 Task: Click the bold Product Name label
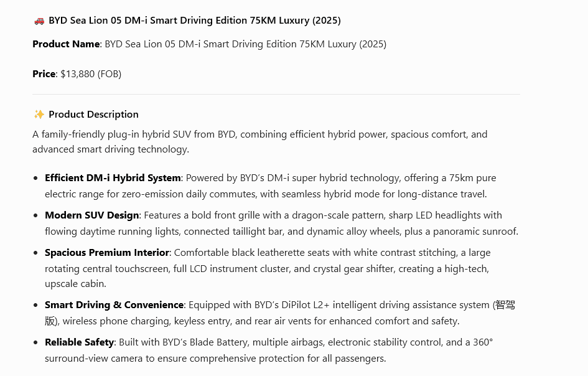(x=66, y=44)
